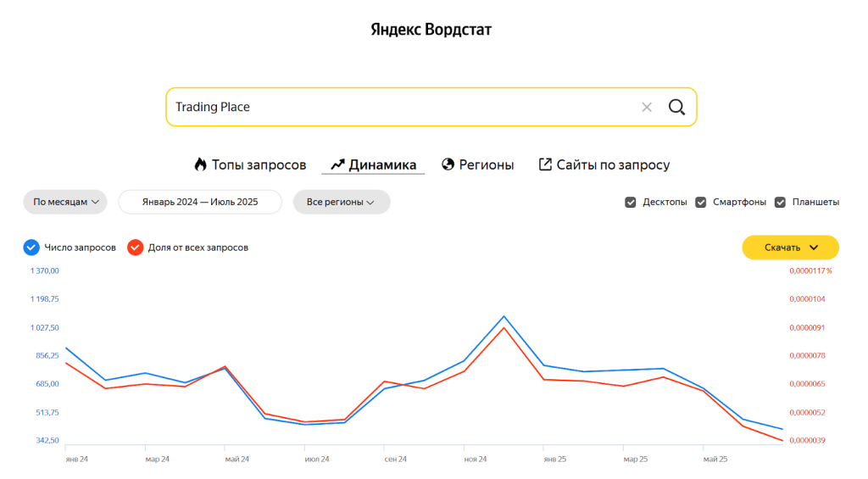Switch to the Топы запросов tab

[x=259, y=164]
